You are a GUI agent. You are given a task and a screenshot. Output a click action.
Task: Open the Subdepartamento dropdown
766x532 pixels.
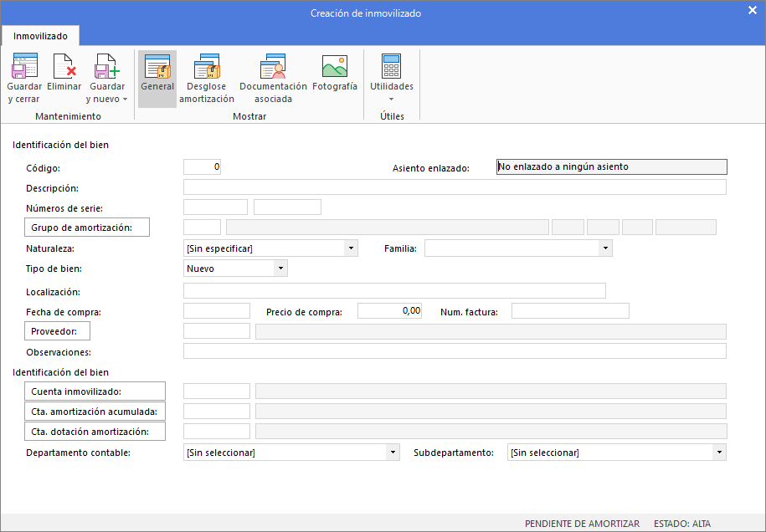719,453
